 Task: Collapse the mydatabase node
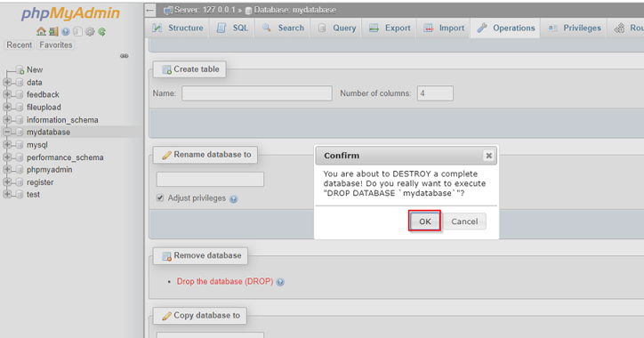point(7,132)
